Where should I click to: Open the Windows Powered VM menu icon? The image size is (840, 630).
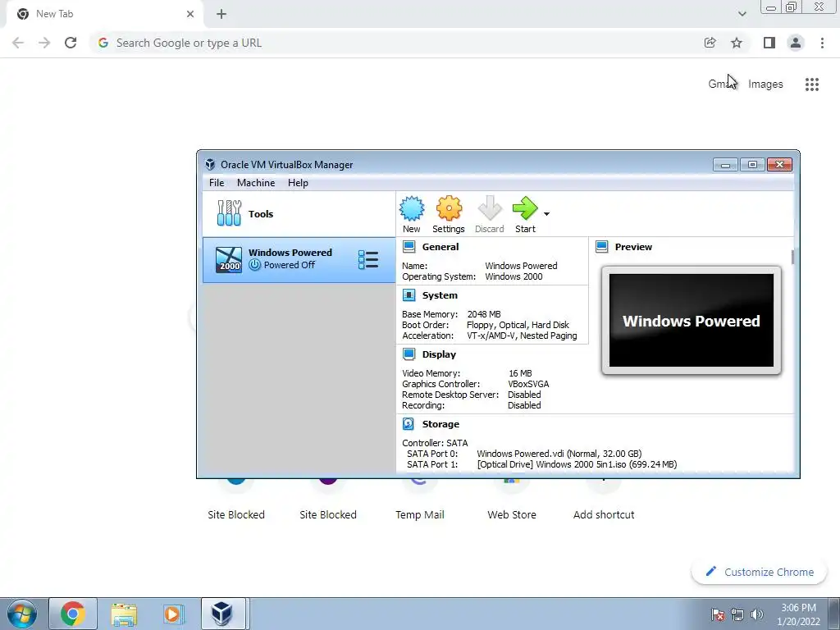(x=368, y=260)
